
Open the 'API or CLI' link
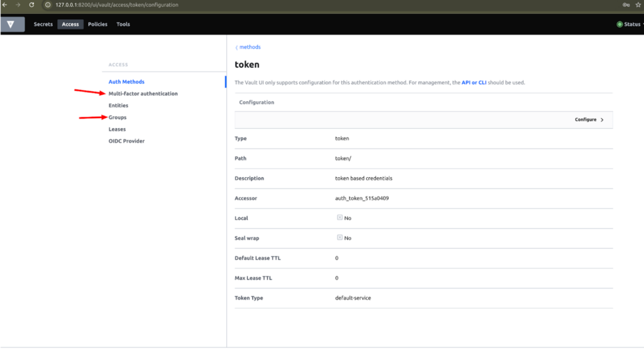(477, 82)
